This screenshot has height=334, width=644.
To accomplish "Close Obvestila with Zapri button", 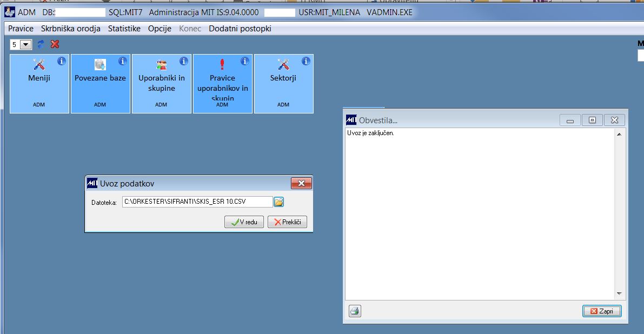I will [x=602, y=311].
